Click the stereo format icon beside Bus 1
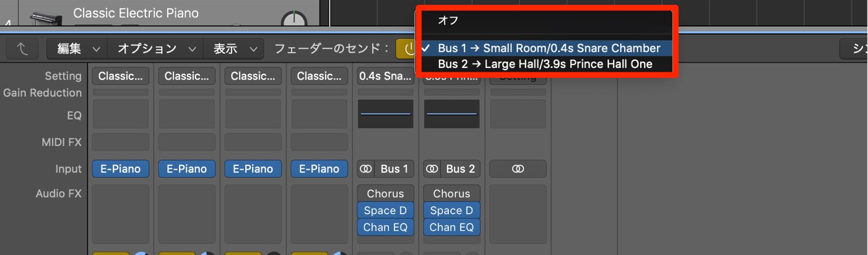The height and width of the screenshot is (255, 868). [x=365, y=169]
